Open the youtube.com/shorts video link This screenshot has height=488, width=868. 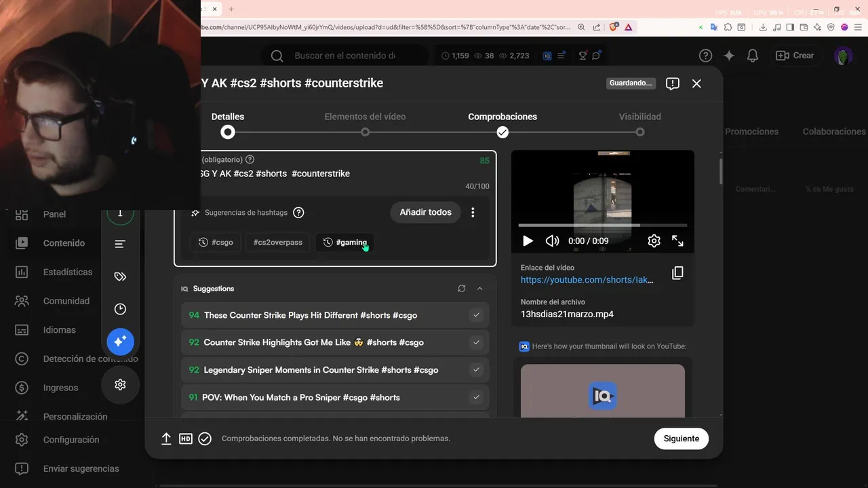tap(587, 279)
